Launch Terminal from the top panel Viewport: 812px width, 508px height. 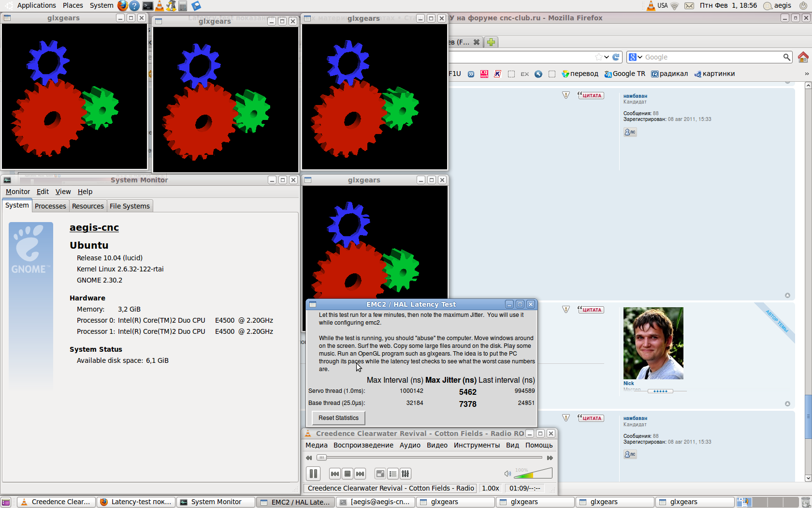point(147,6)
